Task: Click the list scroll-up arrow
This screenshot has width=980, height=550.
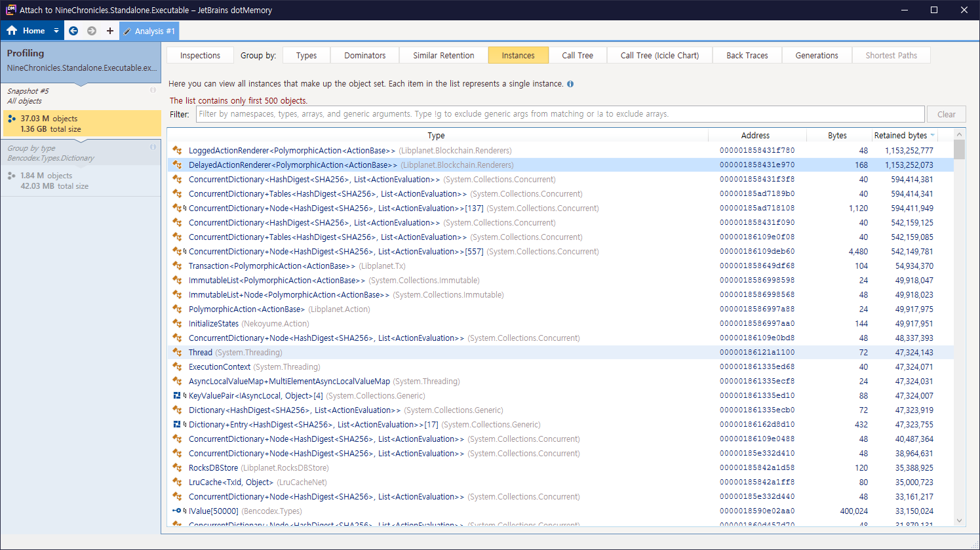Action: pyautogui.click(x=959, y=134)
